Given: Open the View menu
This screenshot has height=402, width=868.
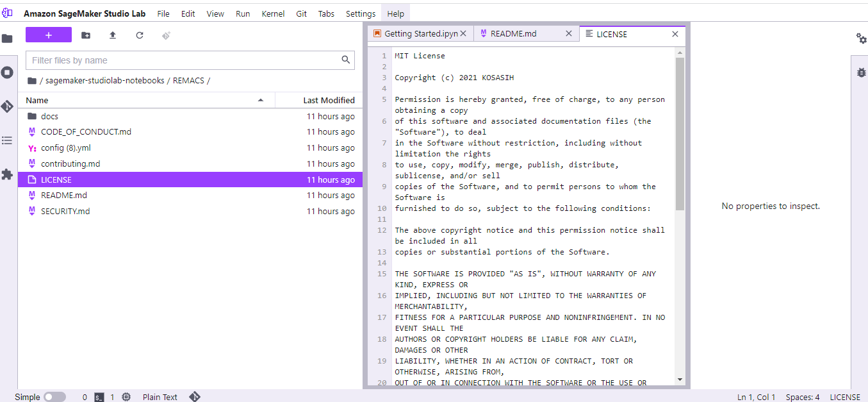Looking at the screenshot, I should [215, 13].
